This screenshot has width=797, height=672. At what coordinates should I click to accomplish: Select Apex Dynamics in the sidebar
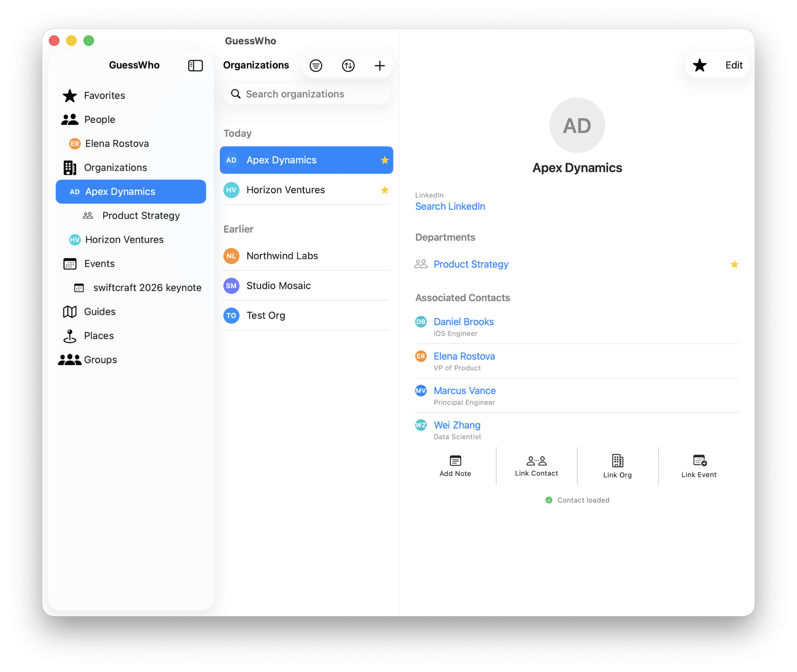(131, 191)
